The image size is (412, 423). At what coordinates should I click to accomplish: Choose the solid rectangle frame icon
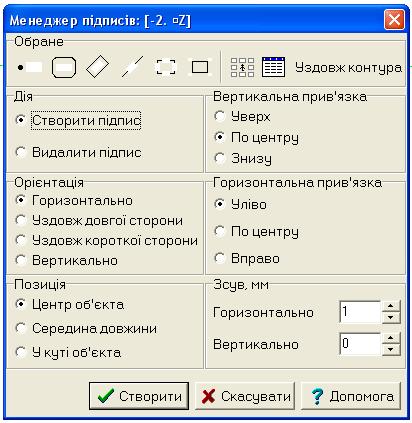(200, 67)
